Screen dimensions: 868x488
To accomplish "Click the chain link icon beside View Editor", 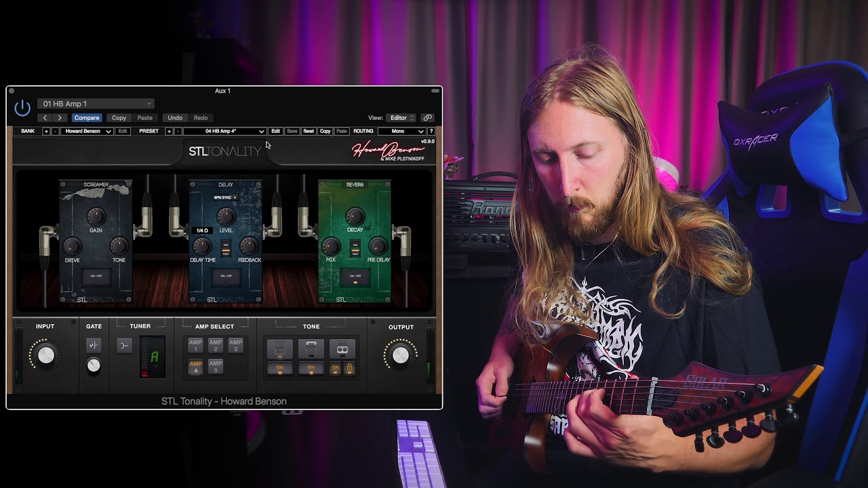I will coord(428,117).
